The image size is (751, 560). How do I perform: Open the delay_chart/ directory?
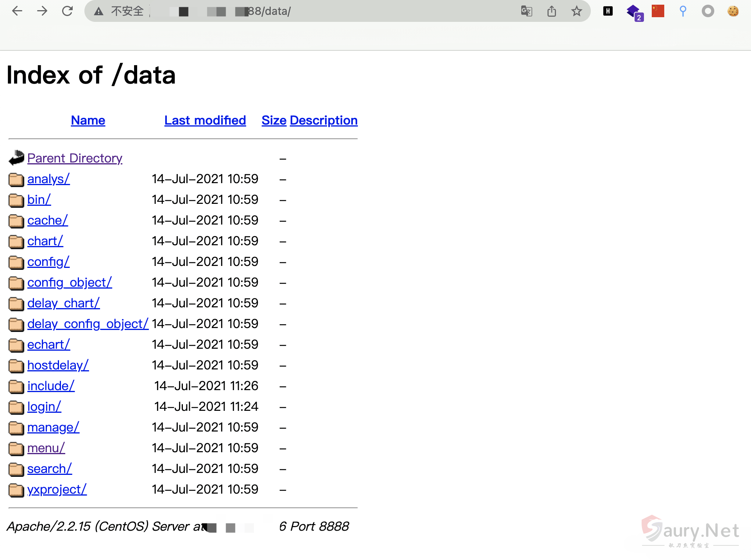point(63,303)
